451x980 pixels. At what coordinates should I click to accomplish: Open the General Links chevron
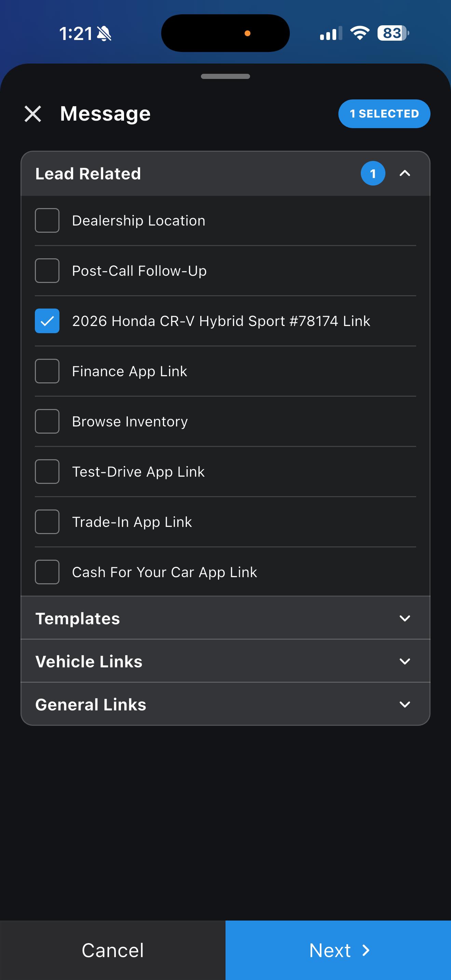pos(405,705)
